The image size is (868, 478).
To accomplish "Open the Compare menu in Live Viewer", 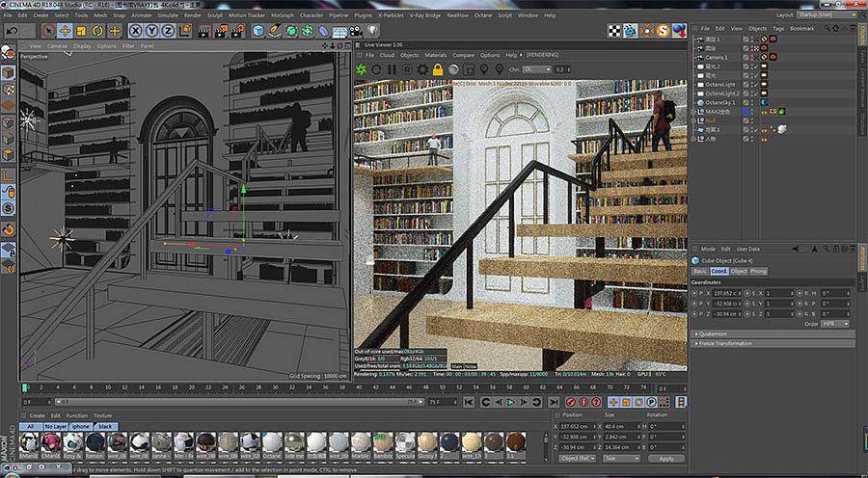I will point(463,55).
